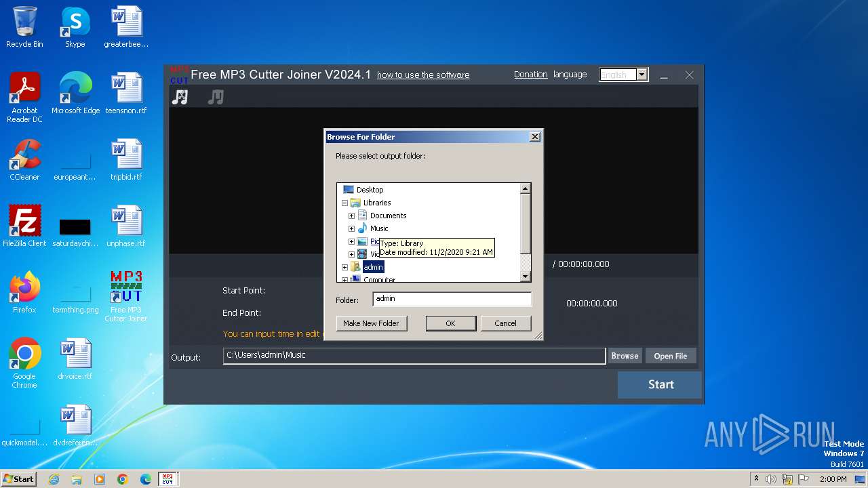This screenshot has height=488, width=868.
Task: Open Internet Explorer in taskbar
Action: click(54, 479)
